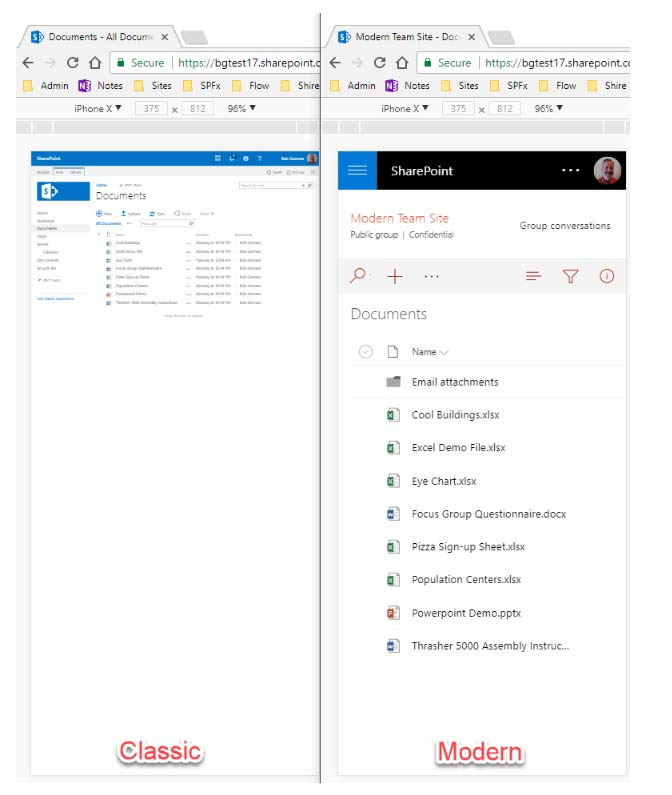The height and width of the screenshot is (795, 672).
Task: Click the reload button in right browser
Action: (x=380, y=62)
